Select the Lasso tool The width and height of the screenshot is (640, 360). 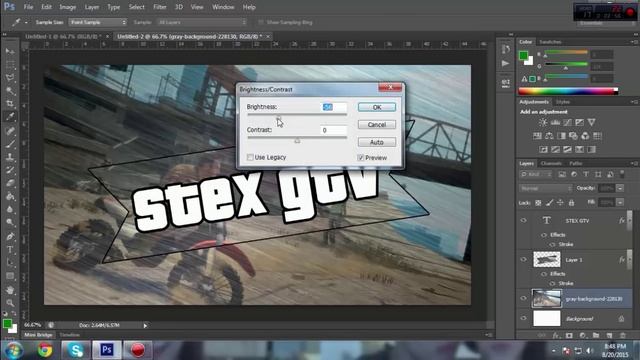click(10, 78)
